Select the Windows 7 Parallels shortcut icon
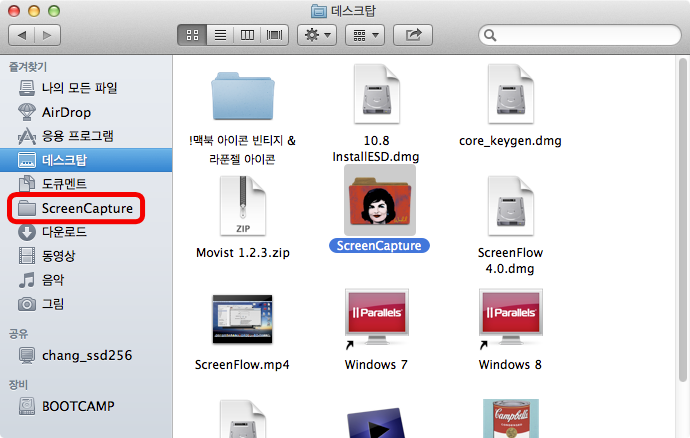Image resolution: width=690 pixels, height=438 pixels. click(x=377, y=318)
